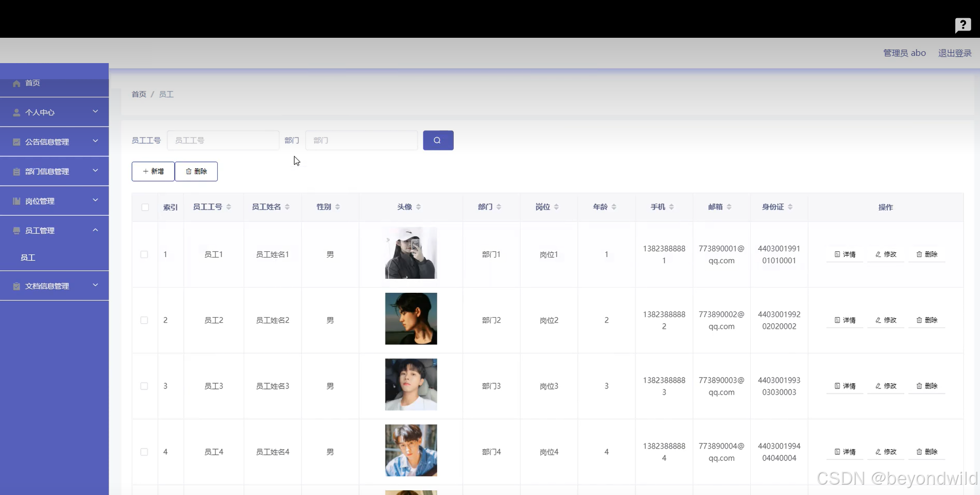Click the help question mark icon

coord(963,25)
